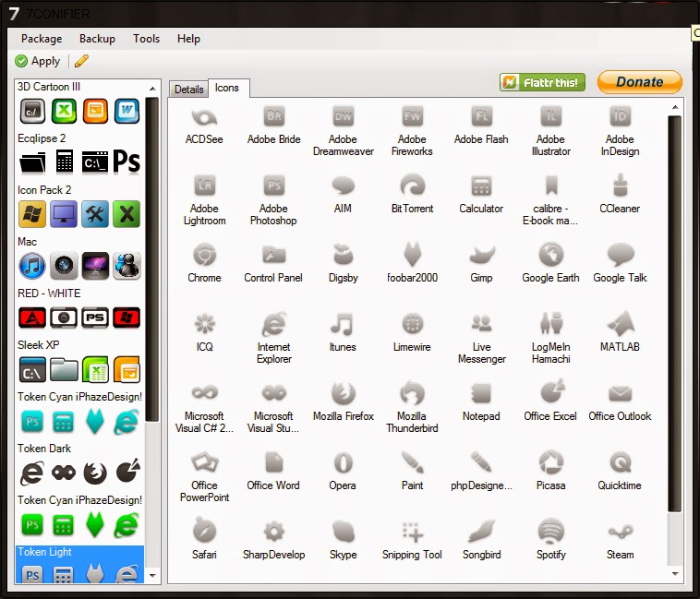Click the icons panel scrollbar thumb
Image resolution: width=700 pixels, height=599 pixels.
674,314
